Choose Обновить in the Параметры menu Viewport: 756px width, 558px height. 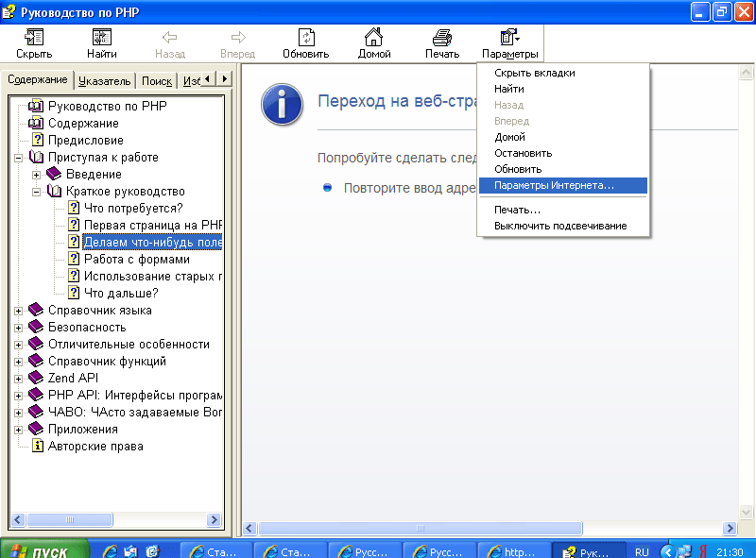tap(562, 169)
